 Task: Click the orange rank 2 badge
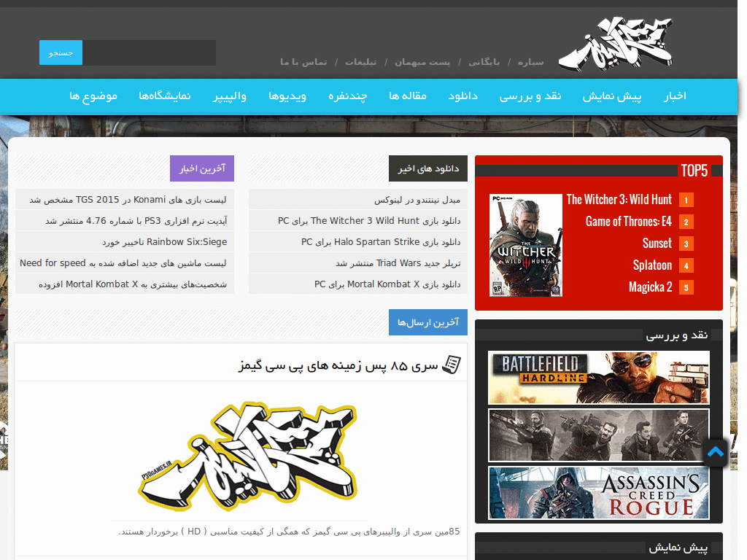[x=686, y=222]
